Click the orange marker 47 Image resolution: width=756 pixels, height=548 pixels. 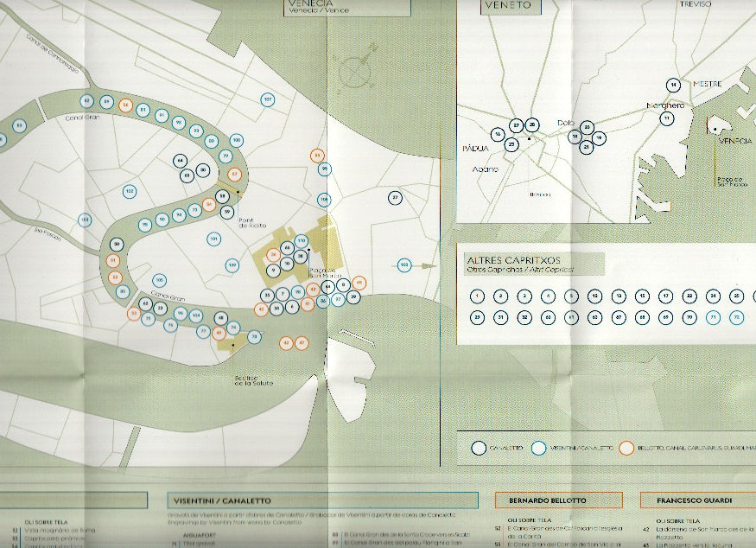tap(302, 343)
